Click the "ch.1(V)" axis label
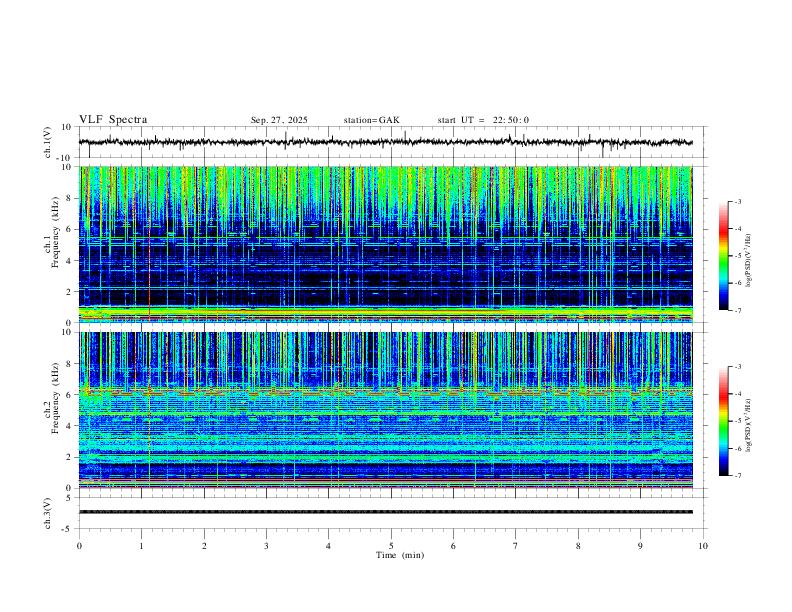The width and height of the screenshot is (792, 612). pyautogui.click(x=47, y=142)
